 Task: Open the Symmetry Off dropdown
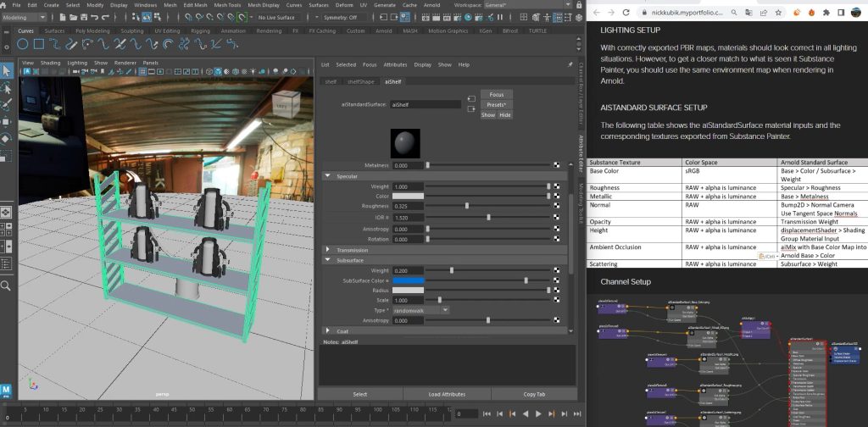(343, 17)
